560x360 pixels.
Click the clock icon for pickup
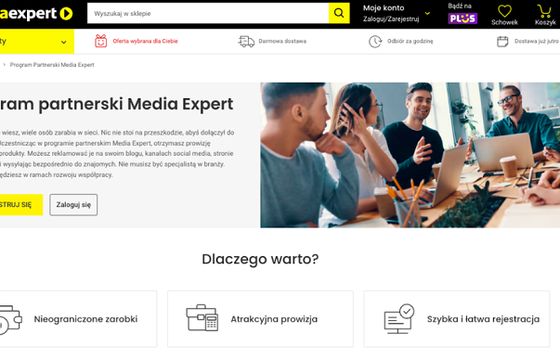(375, 41)
